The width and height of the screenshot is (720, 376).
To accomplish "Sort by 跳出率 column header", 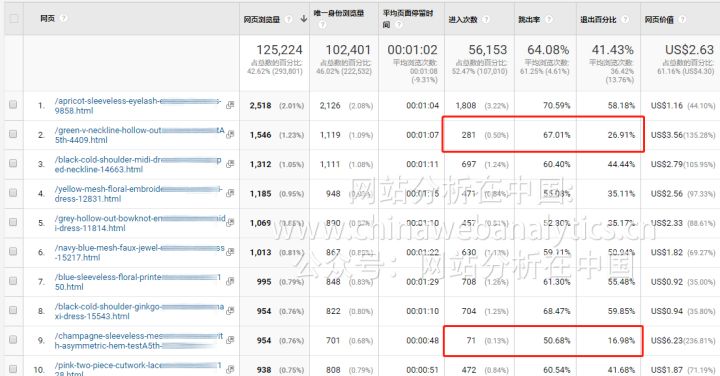I will (x=529, y=19).
